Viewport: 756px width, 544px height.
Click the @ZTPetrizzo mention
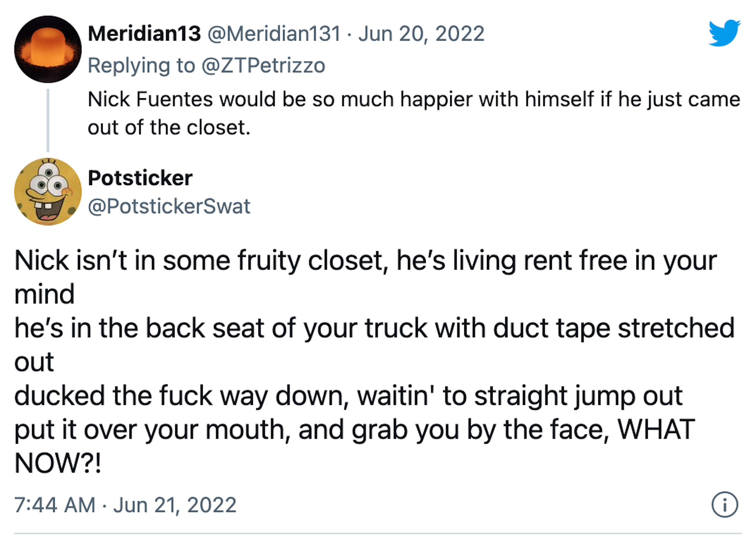[x=263, y=65]
